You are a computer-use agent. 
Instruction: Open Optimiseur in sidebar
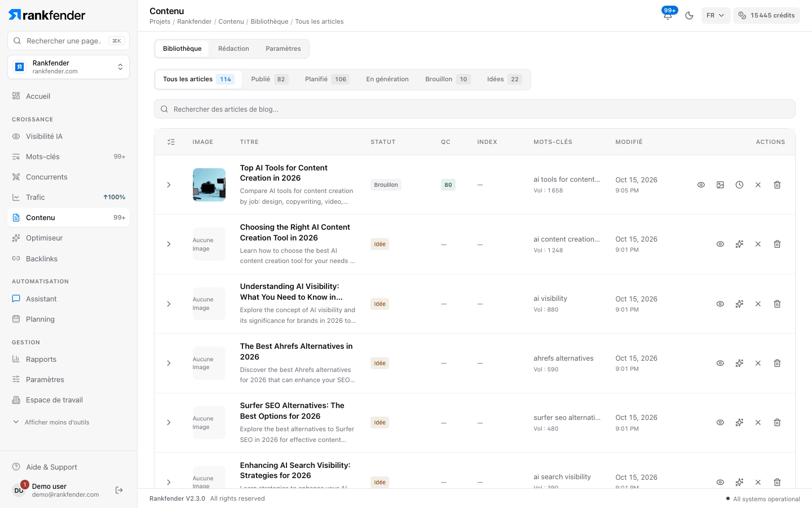[x=68, y=238]
